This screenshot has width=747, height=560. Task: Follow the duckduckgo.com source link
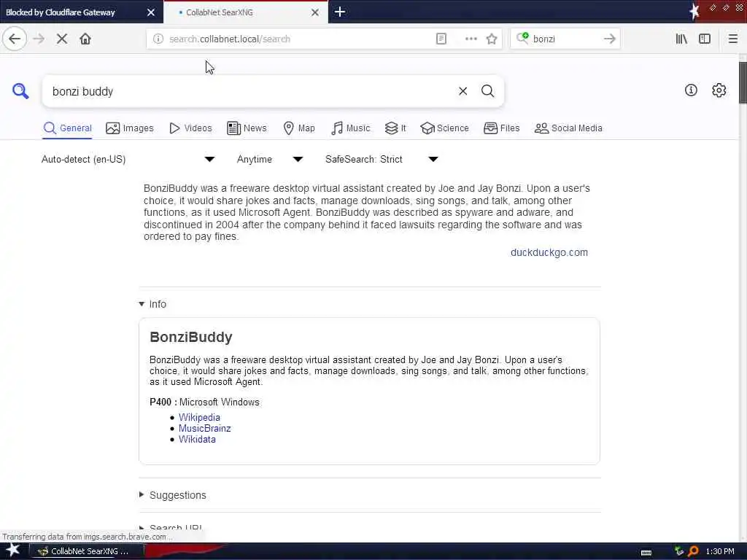click(549, 252)
